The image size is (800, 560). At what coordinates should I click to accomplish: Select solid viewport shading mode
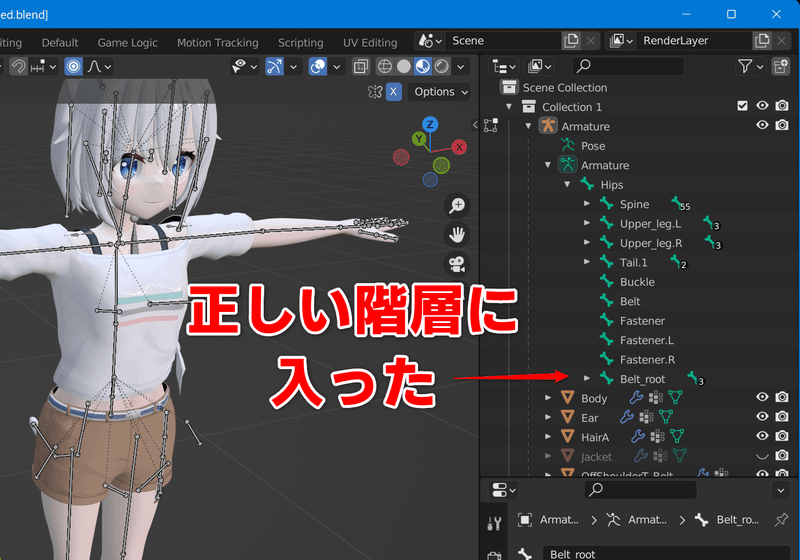[x=404, y=66]
